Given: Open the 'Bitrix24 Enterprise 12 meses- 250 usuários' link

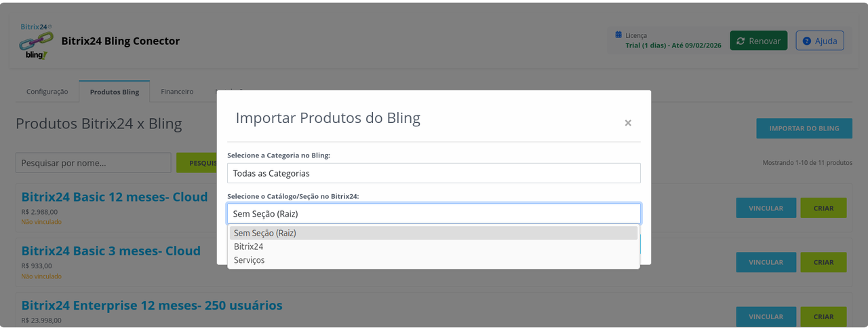Looking at the screenshot, I should point(152,306).
